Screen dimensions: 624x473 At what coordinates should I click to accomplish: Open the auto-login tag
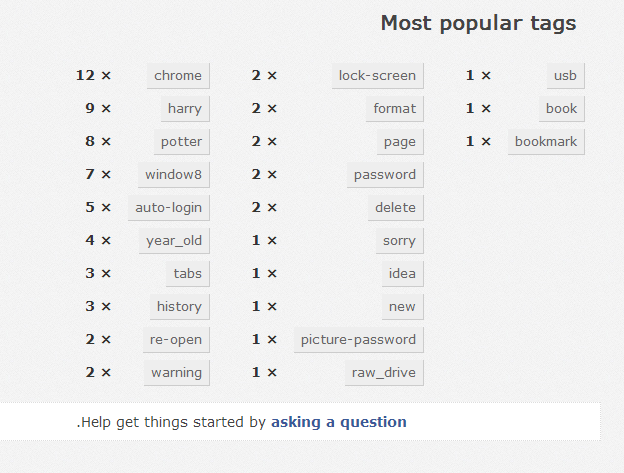pos(168,207)
